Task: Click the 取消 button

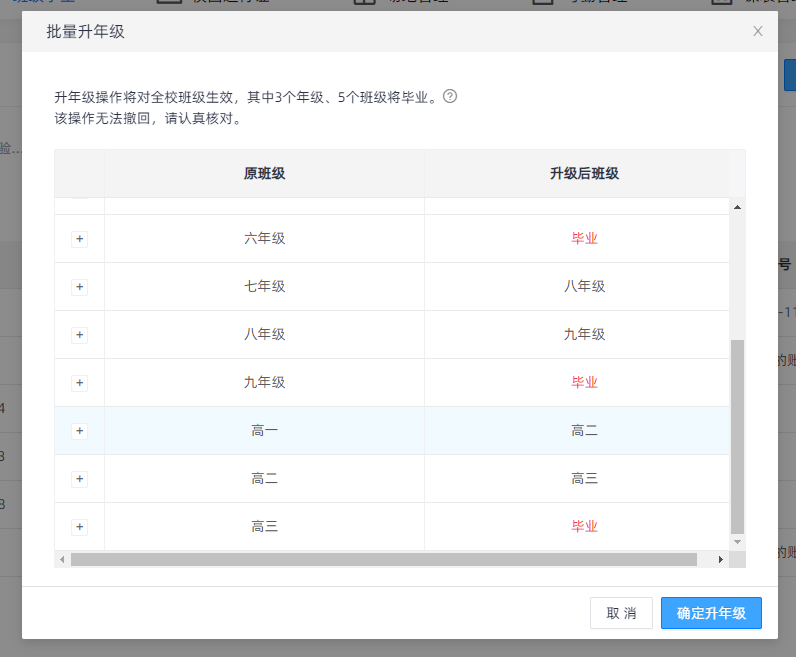Action: tap(621, 613)
